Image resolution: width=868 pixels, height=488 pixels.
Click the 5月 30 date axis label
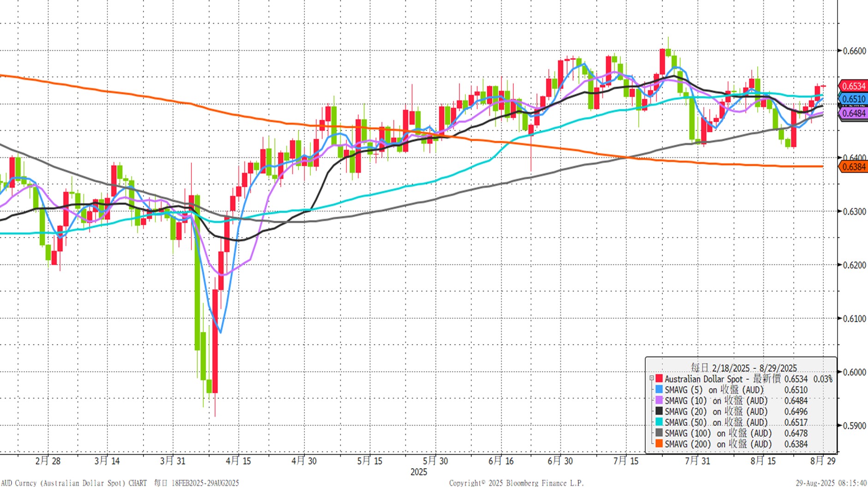pyautogui.click(x=435, y=460)
